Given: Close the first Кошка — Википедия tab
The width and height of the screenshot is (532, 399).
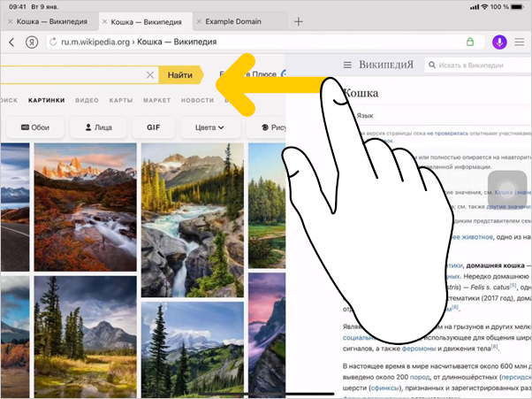Looking at the screenshot, I should click(9, 21).
